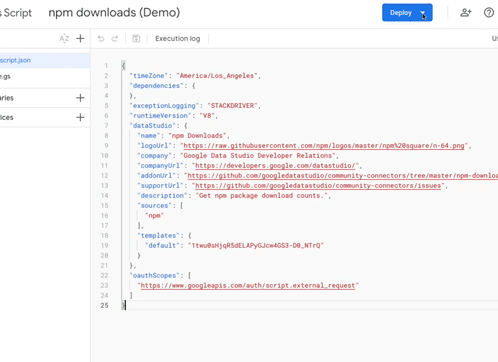Screen dimensions: 498x362
Task: Save project with the floppy disk icon
Action: (136, 39)
